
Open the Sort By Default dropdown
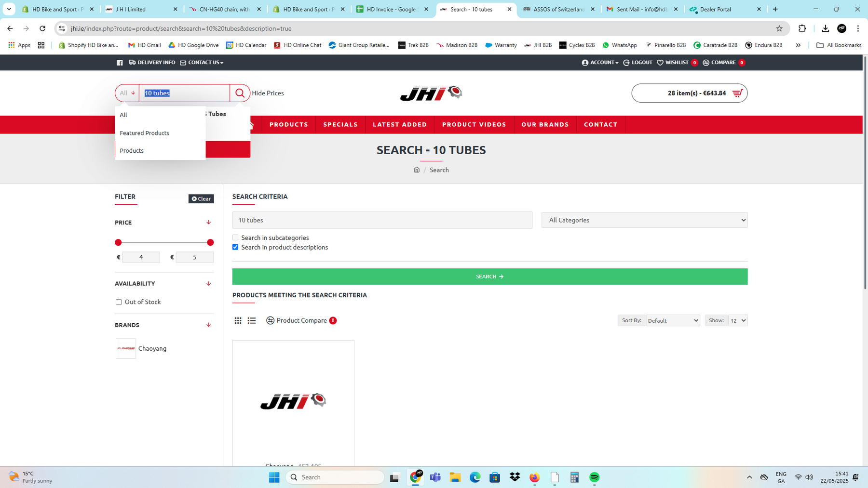coord(673,320)
